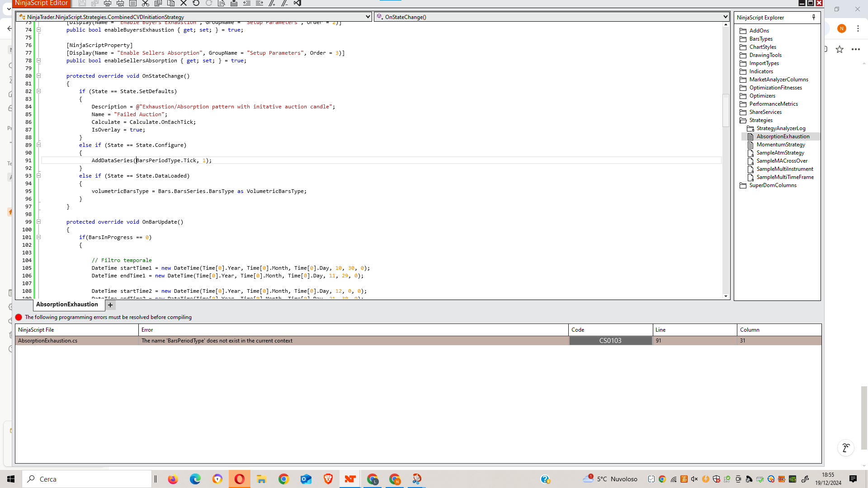Screen dimensions: 868x488
Task: Open code in Visual Studio icon
Action: point(297,3)
